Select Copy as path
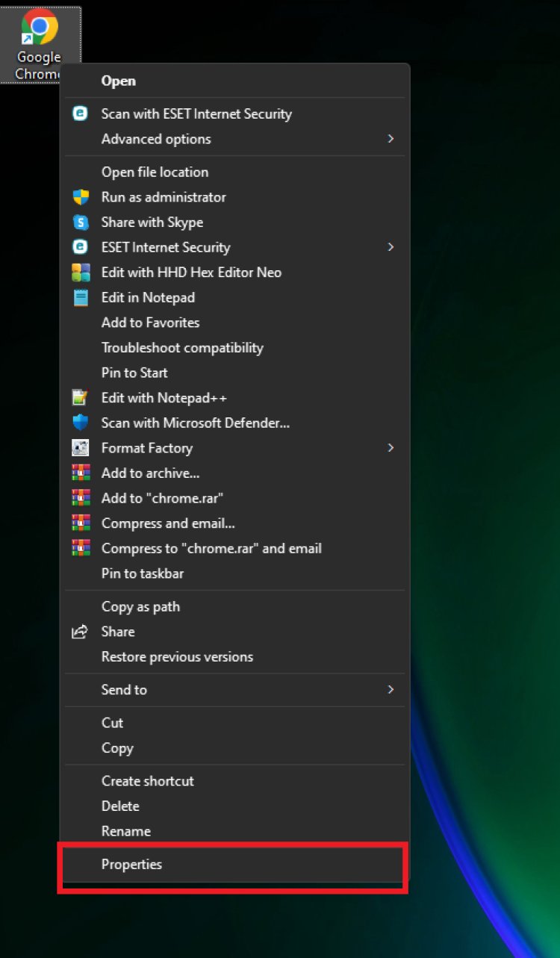Image resolution: width=560 pixels, height=958 pixels. (140, 606)
